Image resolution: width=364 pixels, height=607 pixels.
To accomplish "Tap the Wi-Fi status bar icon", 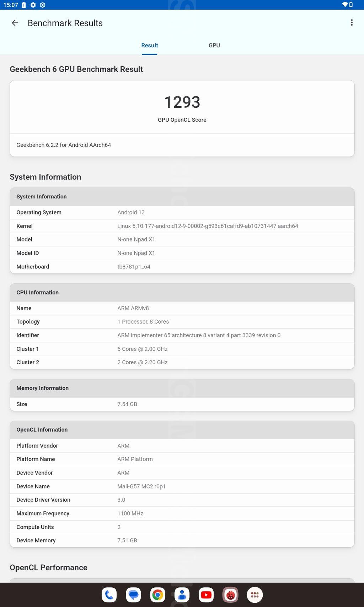I will pyautogui.click(x=345, y=5).
